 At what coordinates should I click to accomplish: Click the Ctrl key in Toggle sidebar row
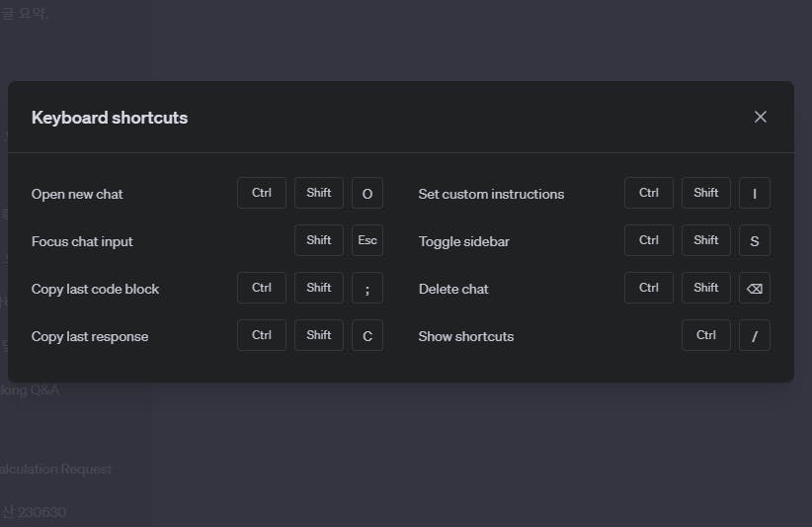point(649,240)
